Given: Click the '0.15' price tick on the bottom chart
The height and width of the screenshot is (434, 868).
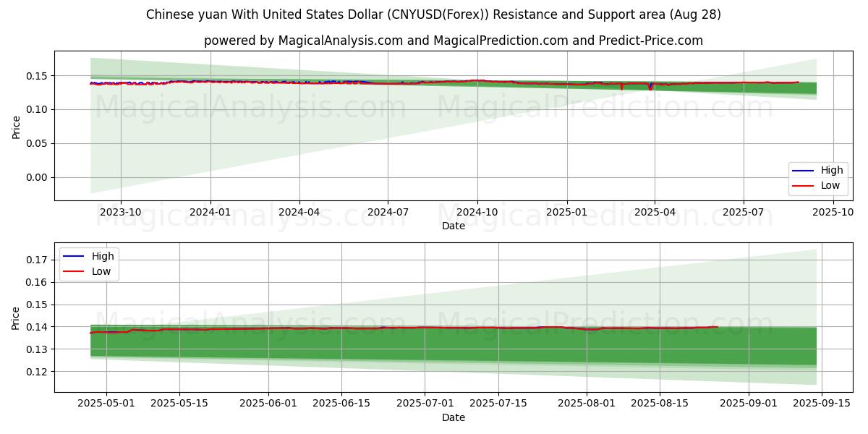Looking at the screenshot, I should pos(38,305).
